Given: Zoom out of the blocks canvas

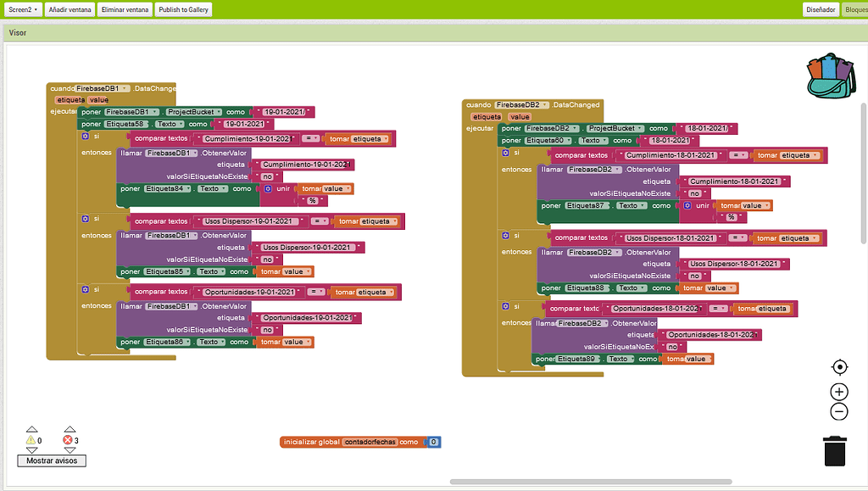Looking at the screenshot, I should [x=838, y=411].
